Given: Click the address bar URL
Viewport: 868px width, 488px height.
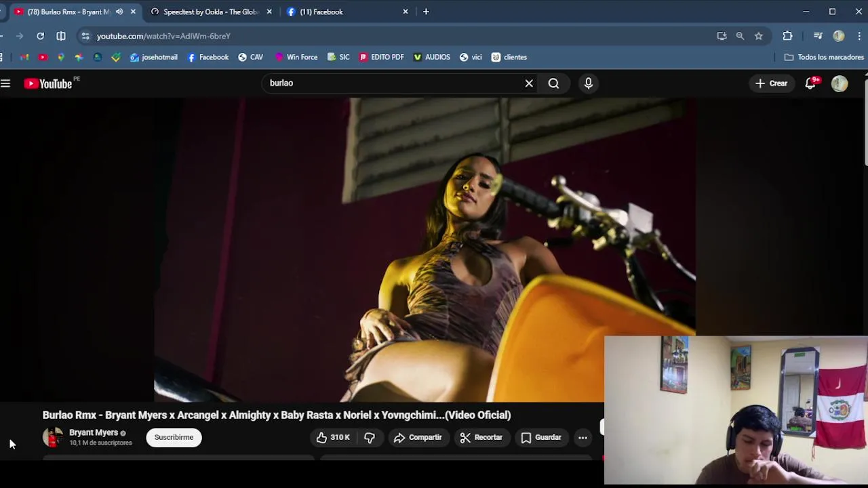Looking at the screenshot, I should 163,36.
